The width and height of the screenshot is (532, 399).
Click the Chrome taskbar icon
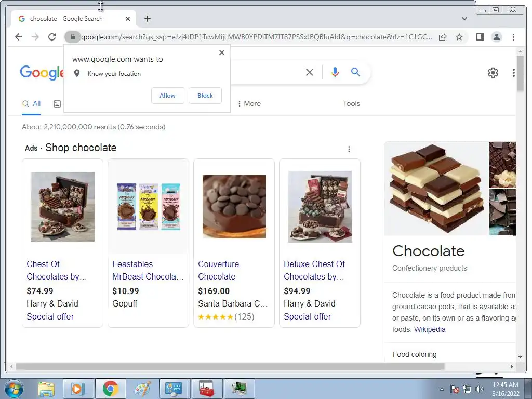110,389
